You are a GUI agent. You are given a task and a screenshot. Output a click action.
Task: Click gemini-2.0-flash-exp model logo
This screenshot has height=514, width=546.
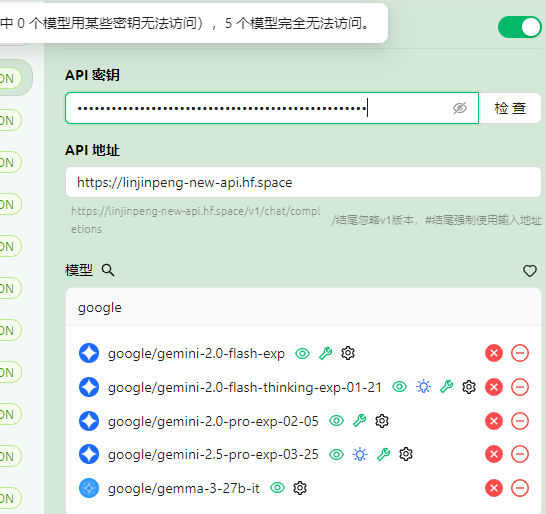(89, 353)
